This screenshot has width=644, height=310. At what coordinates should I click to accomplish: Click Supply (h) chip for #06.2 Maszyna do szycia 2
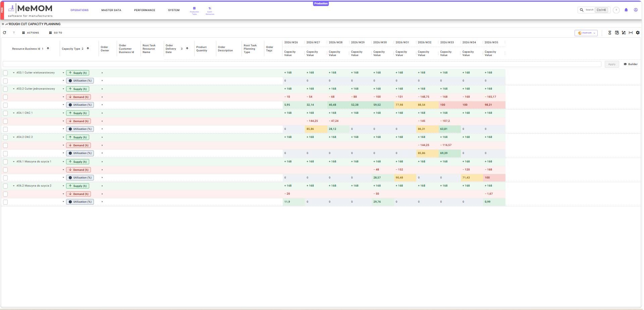coord(77,186)
